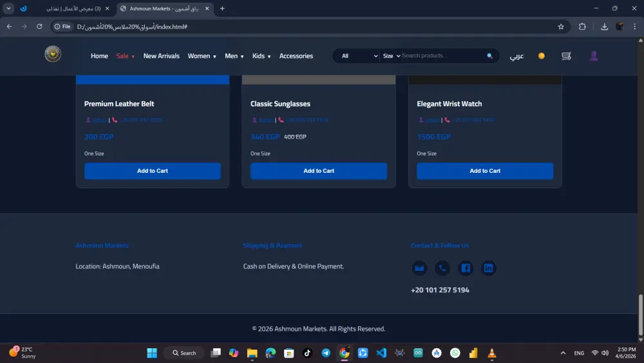This screenshot has width=644, height=363.
Task: Click in the Search products field
Action: click(x=443, y=55)
